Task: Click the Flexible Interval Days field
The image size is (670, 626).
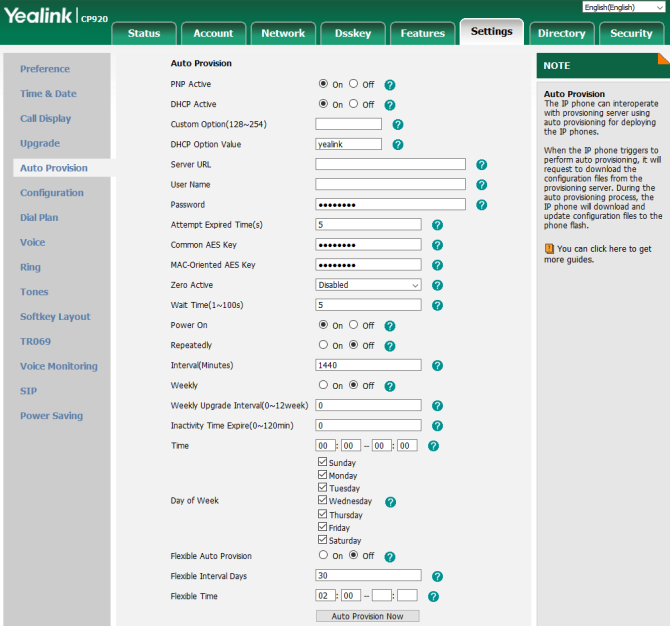Action: 368,575
